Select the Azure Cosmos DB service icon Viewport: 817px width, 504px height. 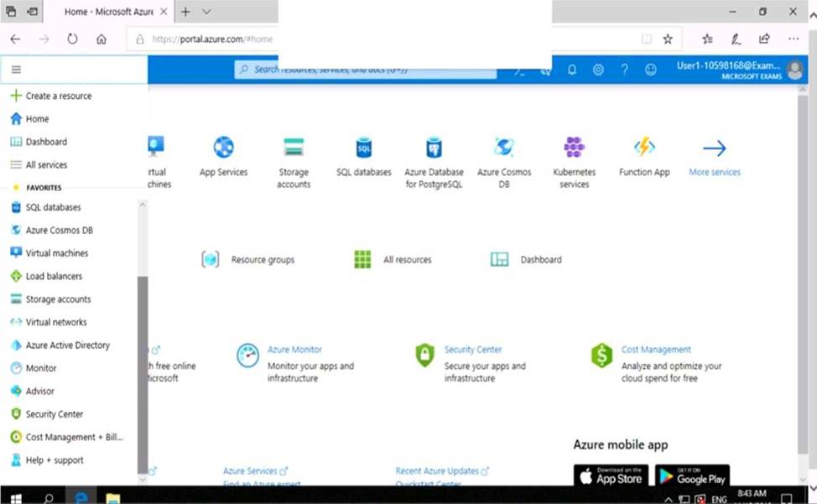pos(504,148)
